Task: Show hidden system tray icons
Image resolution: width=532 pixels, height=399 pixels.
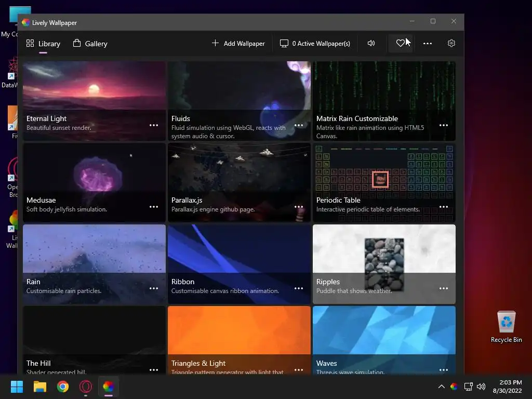Action: click(442, 387)
